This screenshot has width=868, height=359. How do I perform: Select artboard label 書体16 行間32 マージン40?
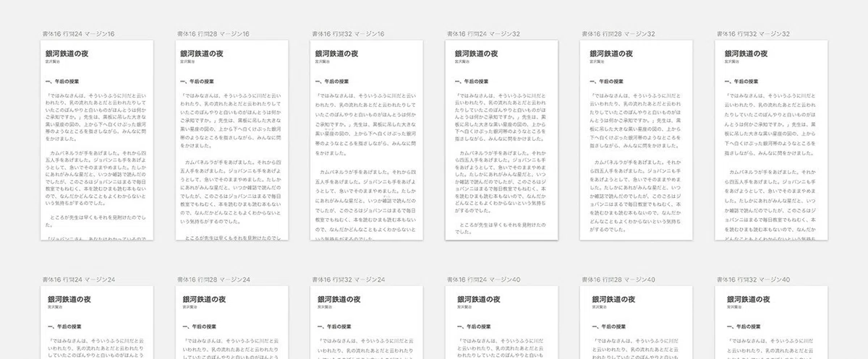pos(753,279)
